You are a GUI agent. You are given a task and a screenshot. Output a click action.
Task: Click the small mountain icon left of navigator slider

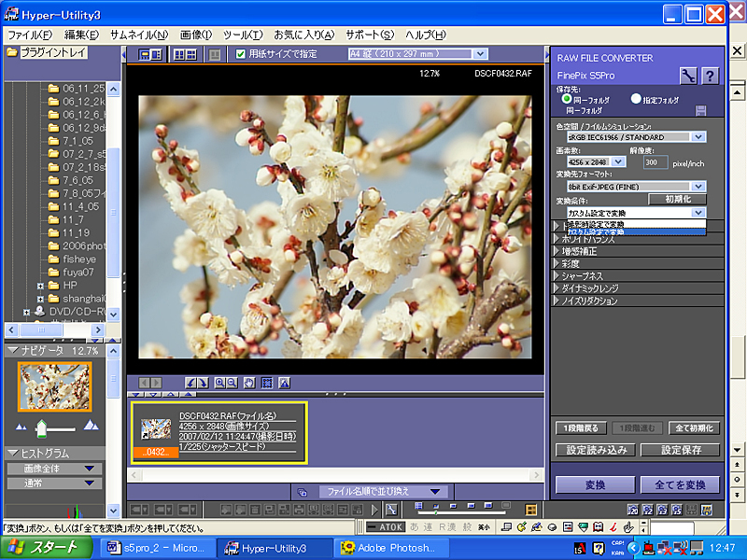[21, 427]
